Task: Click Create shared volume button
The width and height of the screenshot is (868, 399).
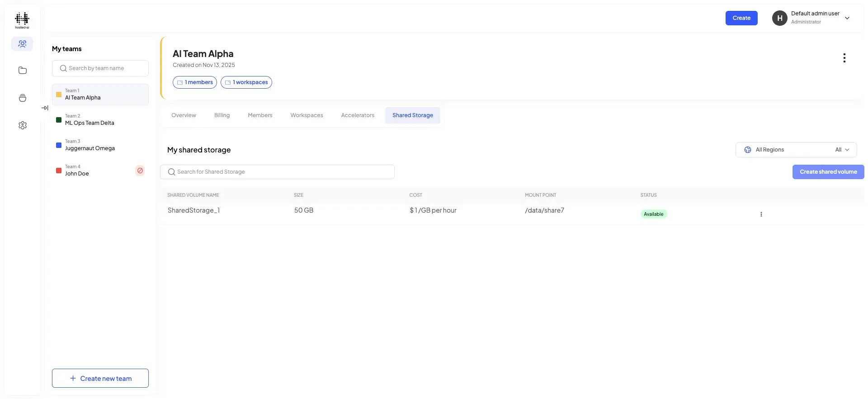Action: (x=828, y=172)
